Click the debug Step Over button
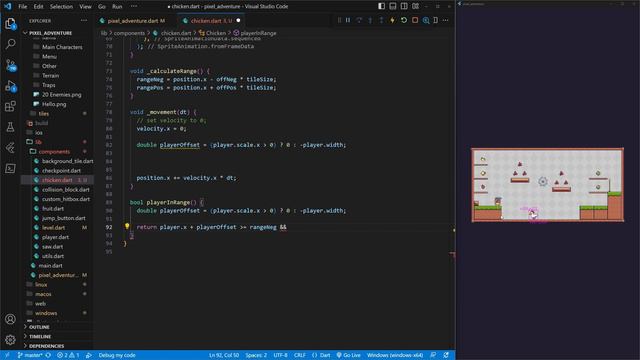 coord(359,20)
